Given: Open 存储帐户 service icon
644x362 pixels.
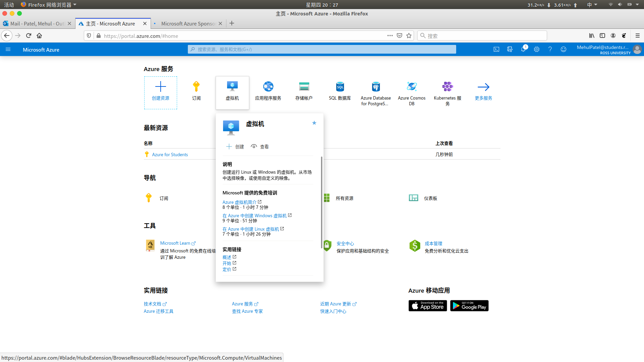Looking at the screenshot, I should pyautogui.click(x=304, y=87).
